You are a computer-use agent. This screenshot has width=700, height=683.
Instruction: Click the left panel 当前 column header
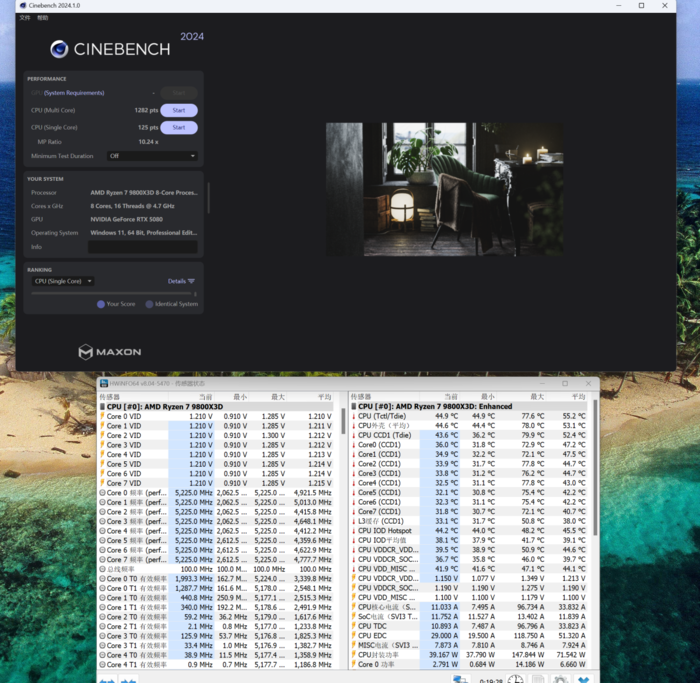pos(205,397)
